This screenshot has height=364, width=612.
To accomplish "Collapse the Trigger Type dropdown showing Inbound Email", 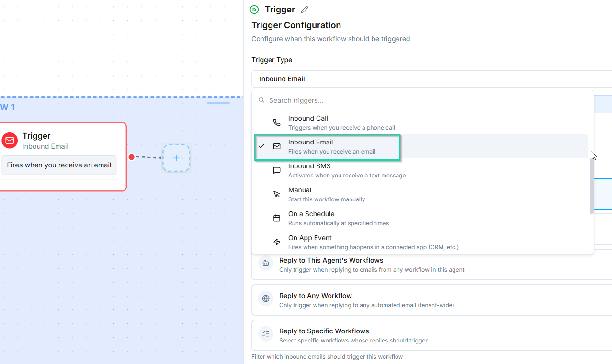I will (x=431, y=79).
